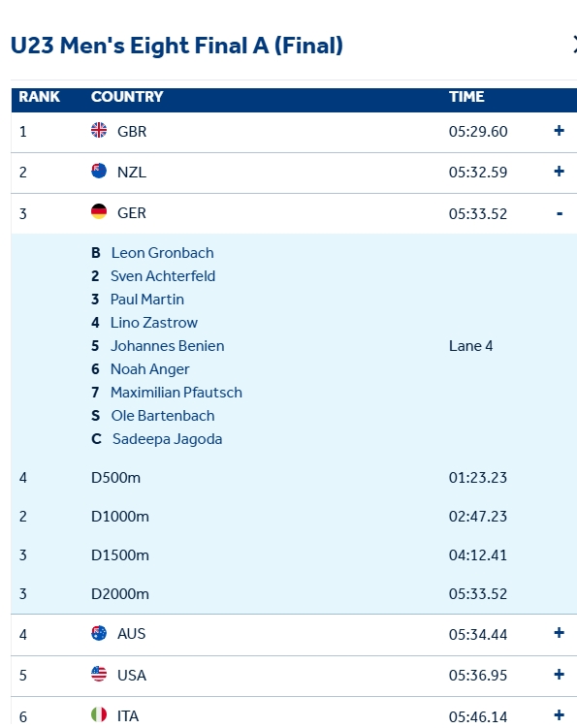Expand GBR crew details with plus
The width and height of the screenshot is (577, 728).
pyautogui.click(x=559, y=131)
